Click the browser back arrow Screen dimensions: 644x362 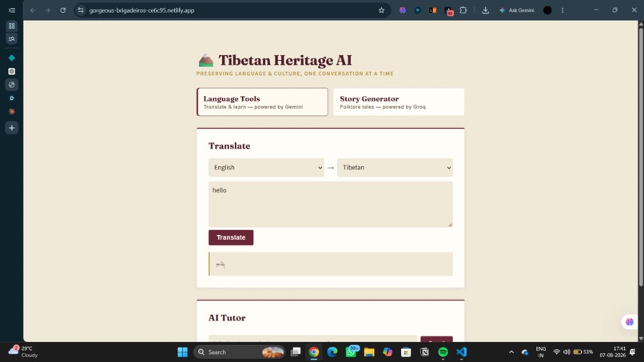pyautogui.click(x=33, y=10)
